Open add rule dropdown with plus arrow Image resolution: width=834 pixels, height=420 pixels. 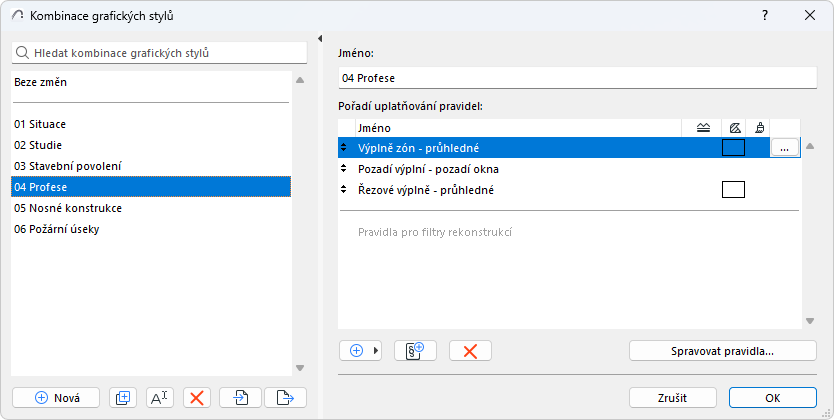[x=361, y=351]
